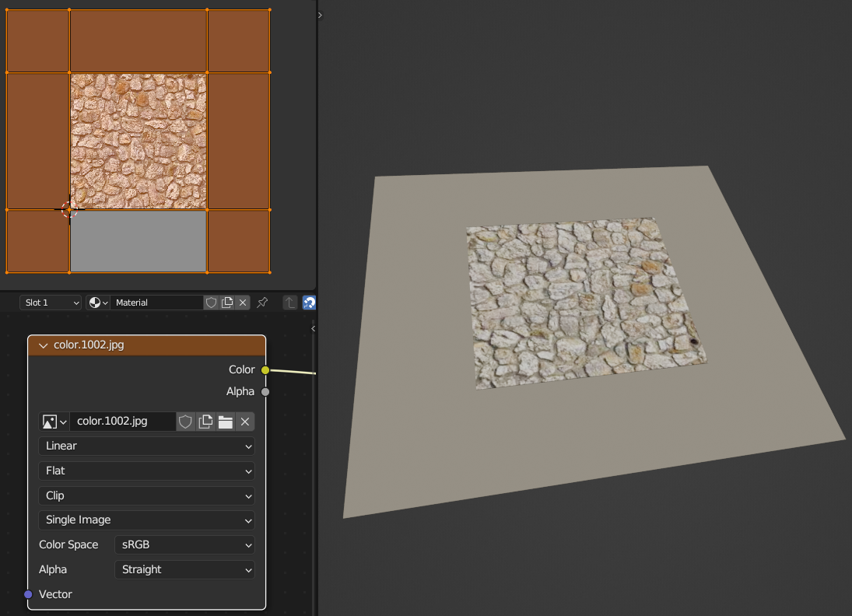The width and height of the screenshot is (852, 616).
Task: Click the open image folder icon
Action: (x=226, y=422)
